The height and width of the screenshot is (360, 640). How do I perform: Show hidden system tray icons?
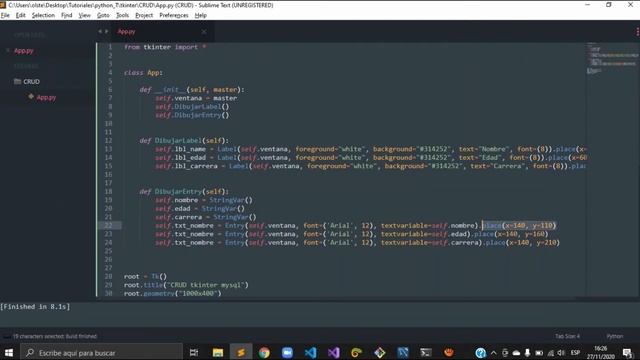coord(493,353)
